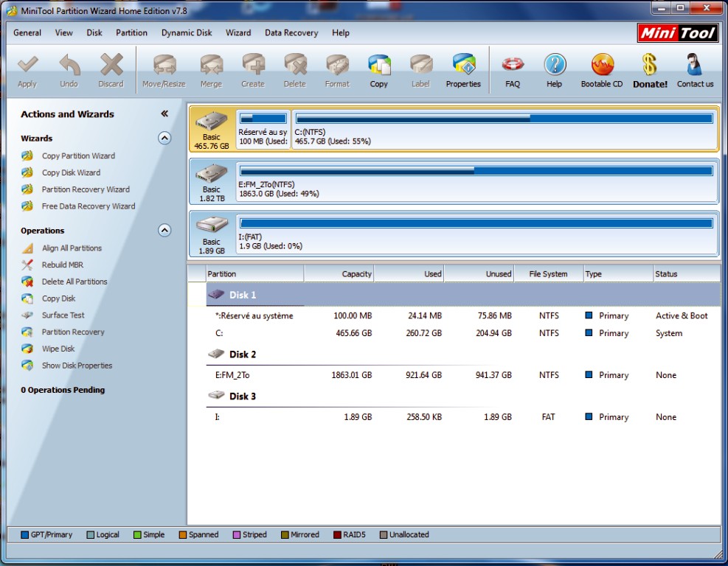Launch the Copy Partition Wizard link
Screen dimensions: 728x566
[78, 156]
